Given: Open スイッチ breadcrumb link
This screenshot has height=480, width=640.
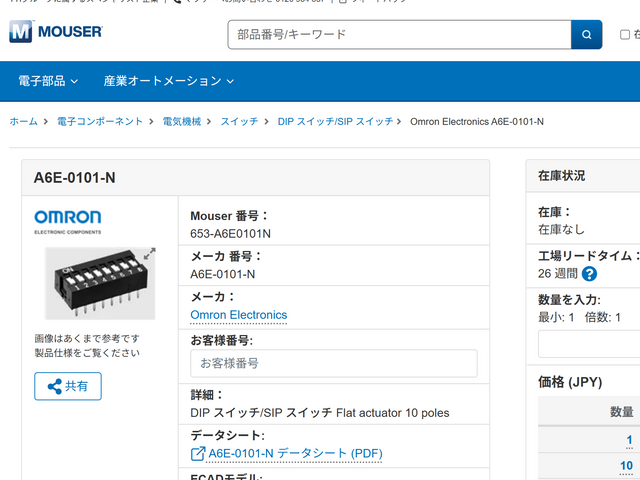Looking at the screenshot, I should 239,122.
